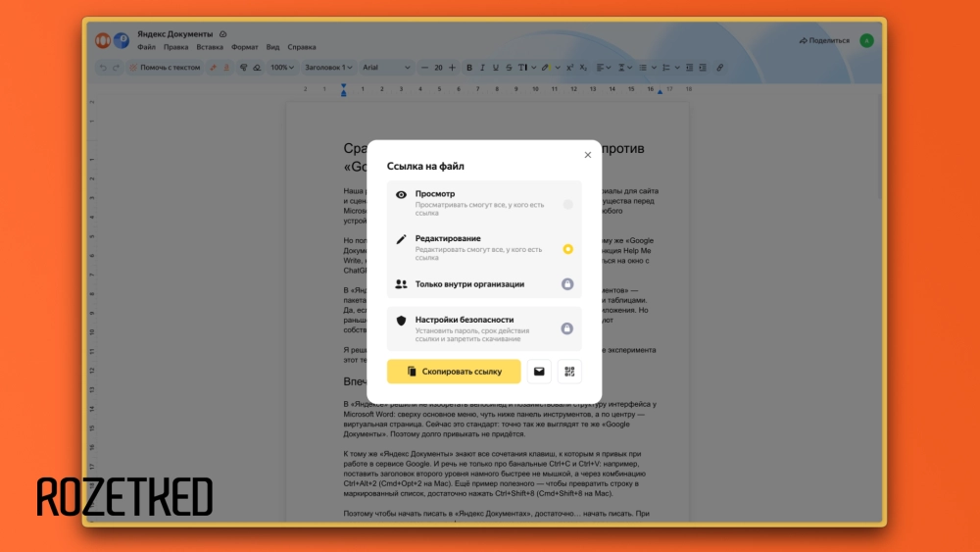Open the 'Формат' menu
This screenshot has height=552, width=980.
244,47
